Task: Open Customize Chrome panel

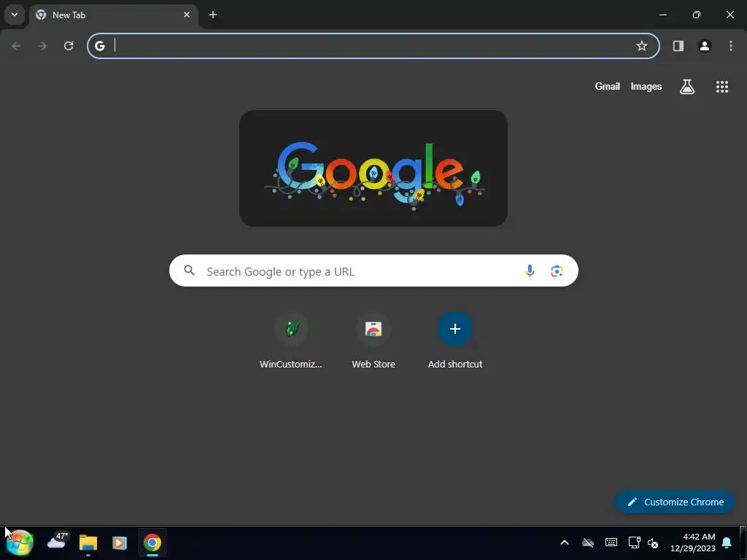Action: tap(675, 502)
